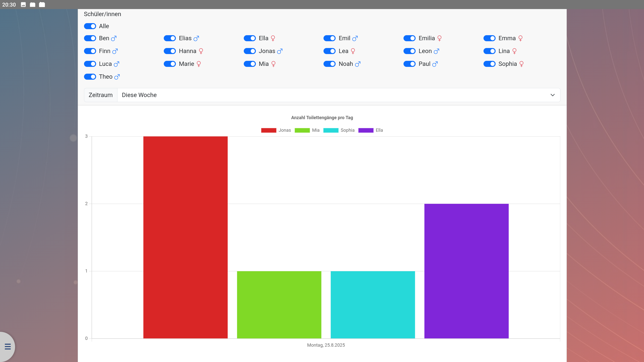
Task: Click the purple Ella bar
Action: (x=466, y=271)
